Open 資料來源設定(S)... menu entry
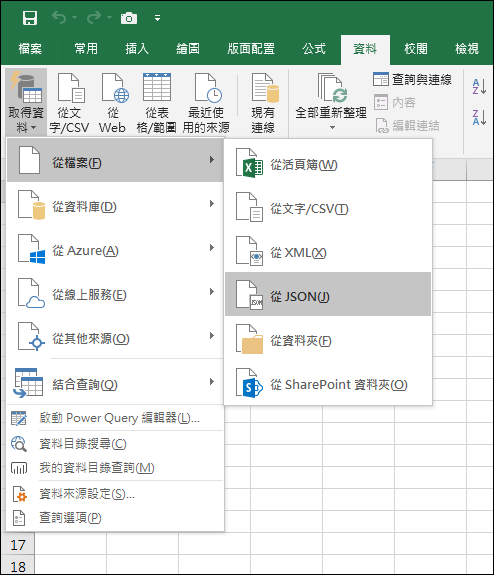This screenshot has height=575, width=494. click(x=115, y=494)
